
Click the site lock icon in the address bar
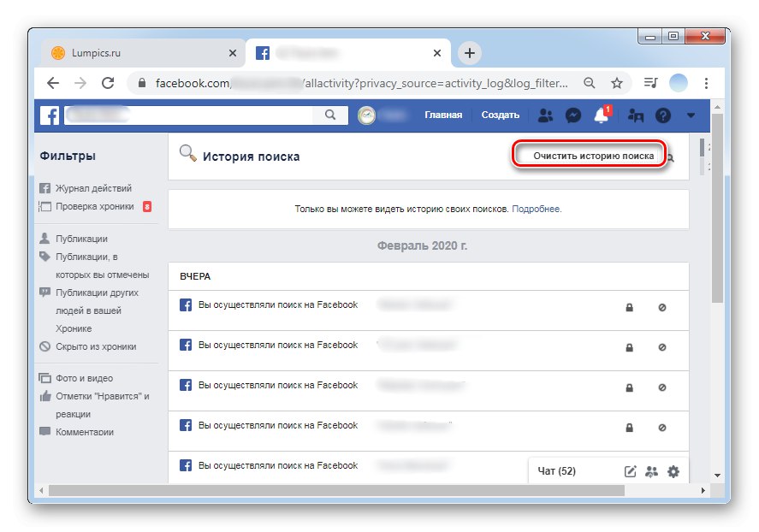click(141, 83)
